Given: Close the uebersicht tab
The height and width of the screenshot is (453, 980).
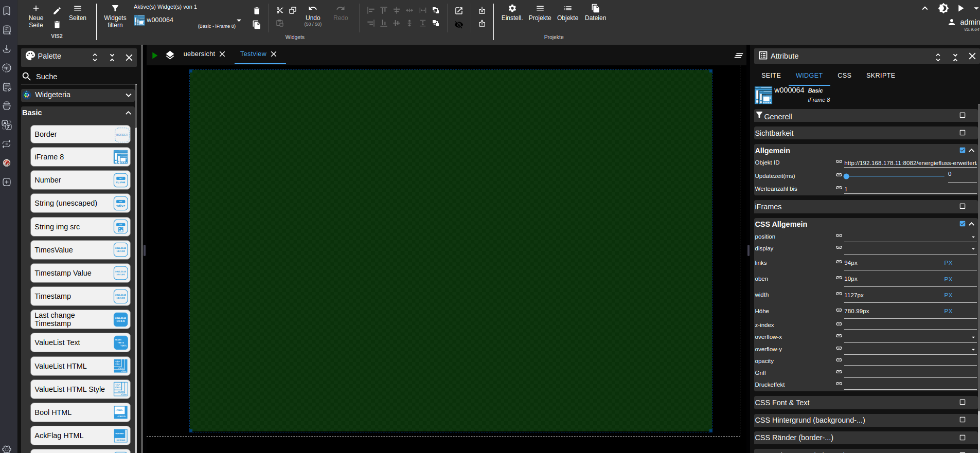Looking at the screenshot, I should tap(222, 54).
